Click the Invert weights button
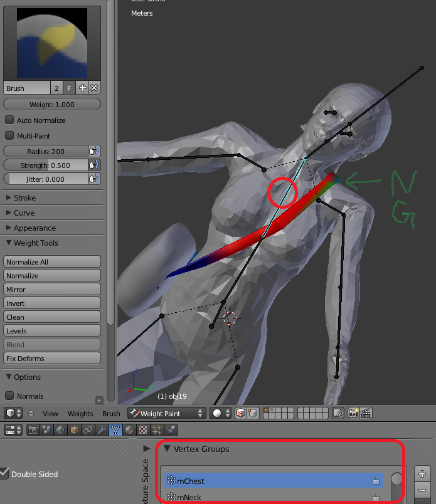This screenshot has height=504, width=436. pos(52,303)
